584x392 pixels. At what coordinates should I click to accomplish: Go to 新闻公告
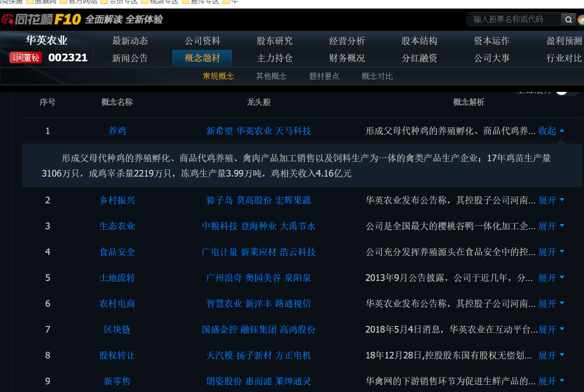(x=130, y=58)
